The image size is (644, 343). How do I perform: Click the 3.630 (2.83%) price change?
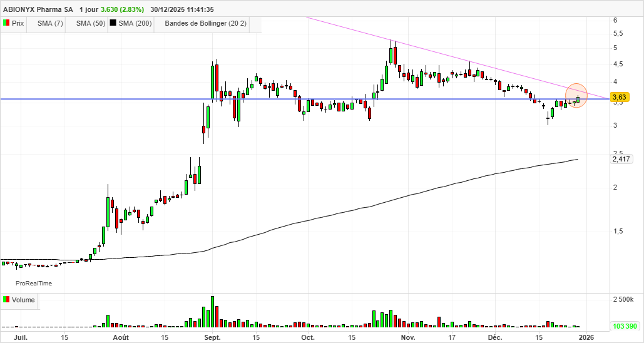click(123, 9)
